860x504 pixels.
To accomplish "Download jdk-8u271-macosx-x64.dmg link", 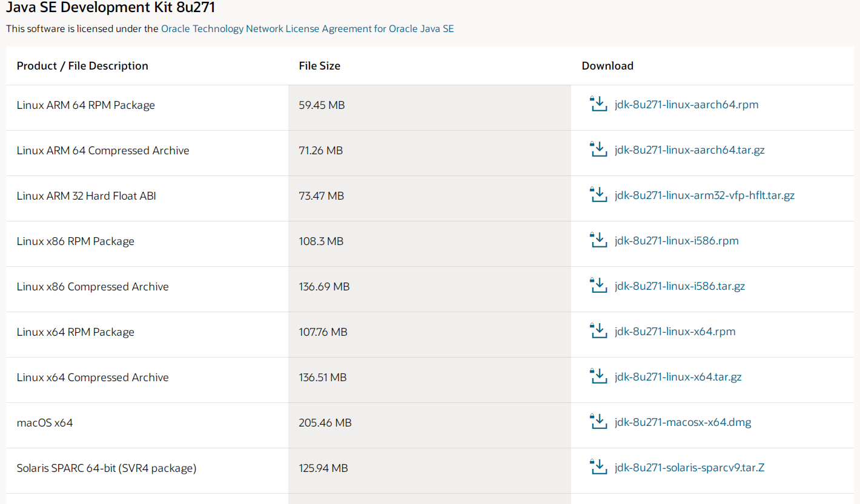I will click(x=683, y=422).
